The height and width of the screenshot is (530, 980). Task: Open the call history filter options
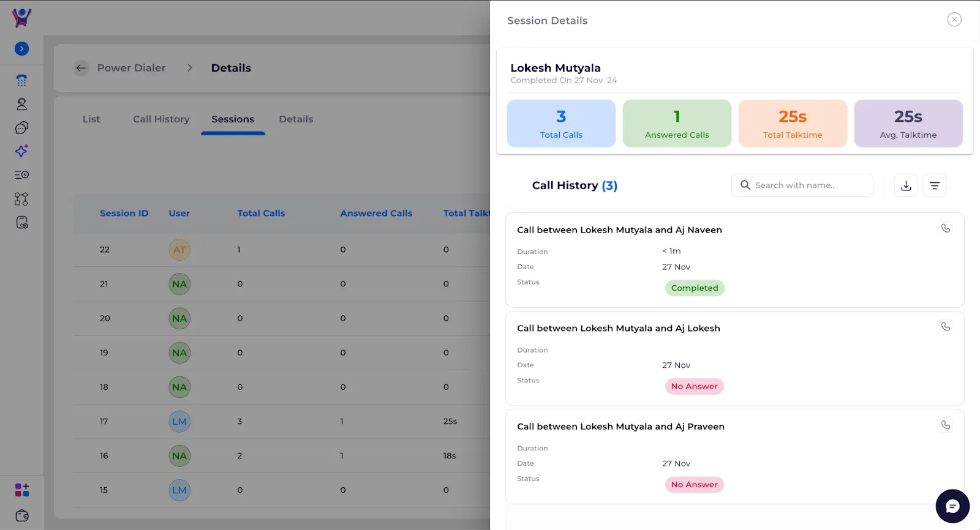coord(935,185)
